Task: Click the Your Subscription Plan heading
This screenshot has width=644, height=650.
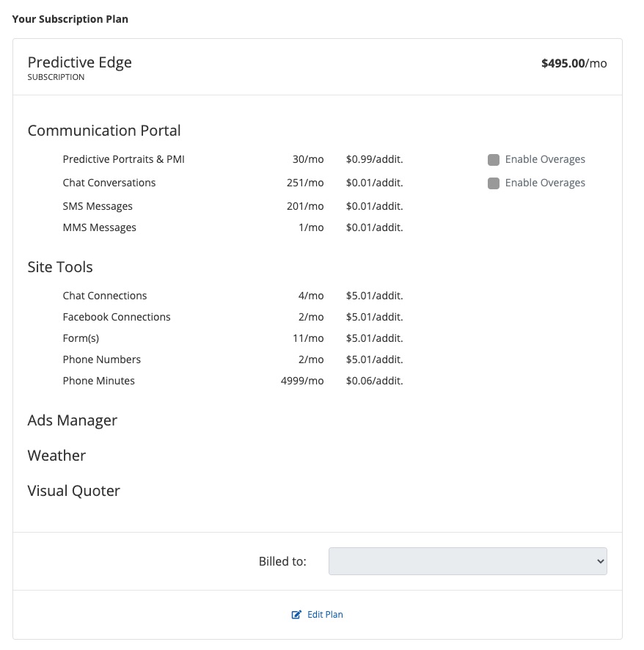Action: click(70, 19)
